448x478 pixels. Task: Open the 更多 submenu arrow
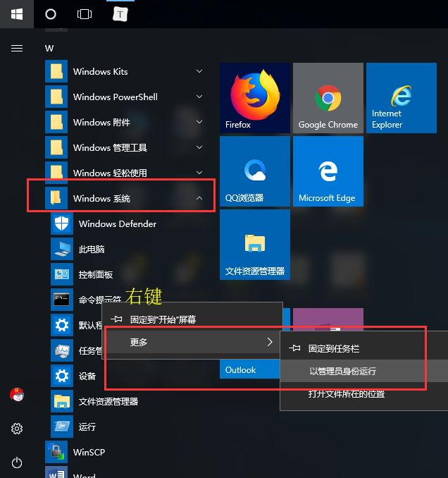click(x=270, y=342)
